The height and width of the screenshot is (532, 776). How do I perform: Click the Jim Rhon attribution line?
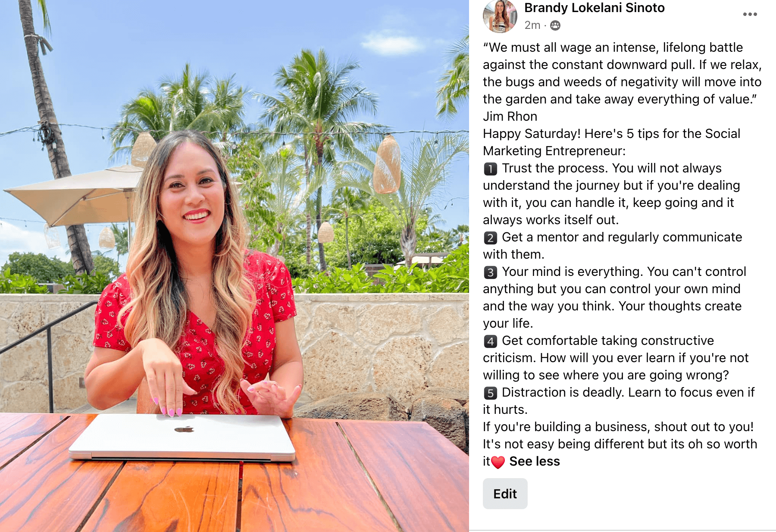(510, 116)
